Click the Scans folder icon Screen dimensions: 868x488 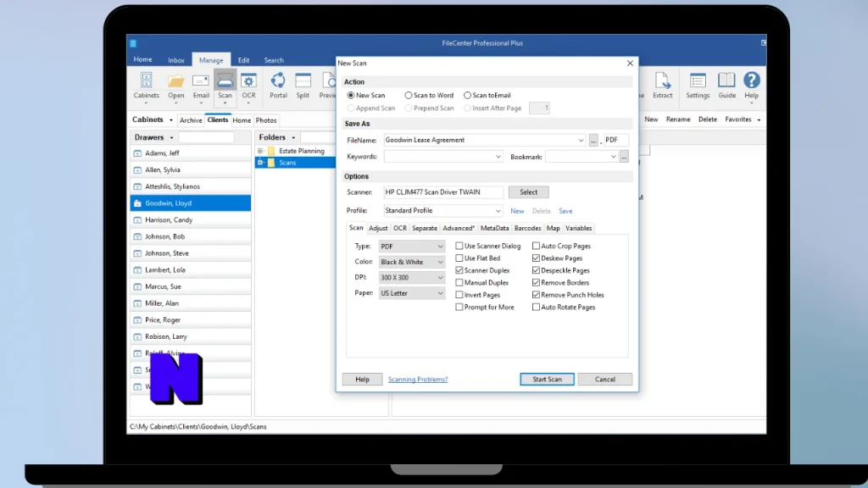coord(271,163)
